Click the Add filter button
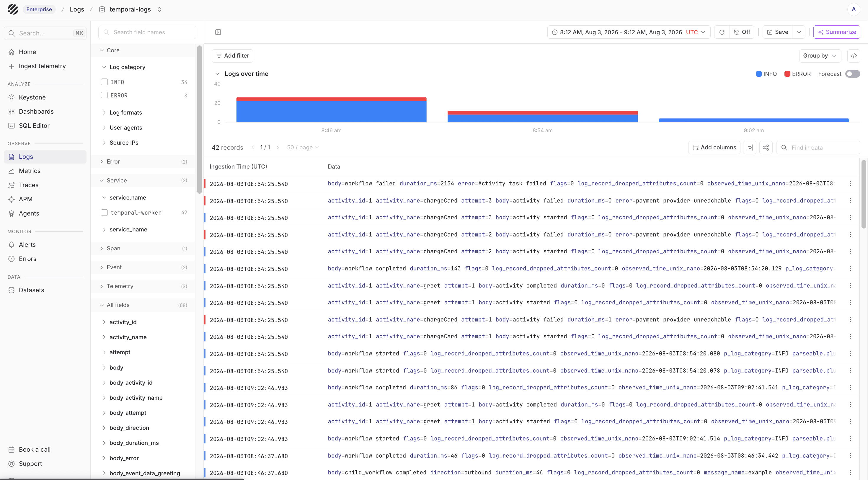This screenshot has height=480, width=868. (x=233, y=55)
